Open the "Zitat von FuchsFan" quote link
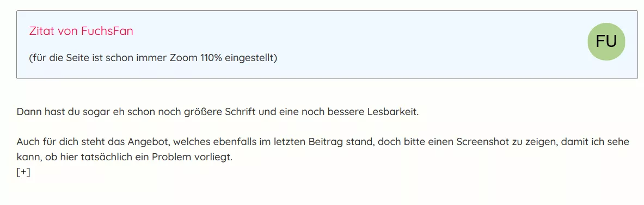This screenshot has height=205, width=644. [x=81, y=31]
